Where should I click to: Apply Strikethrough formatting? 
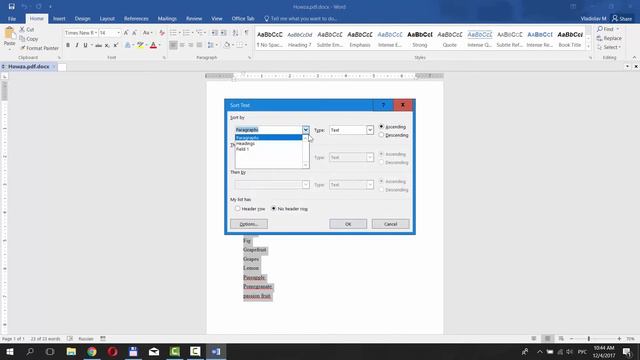(98, 45)
